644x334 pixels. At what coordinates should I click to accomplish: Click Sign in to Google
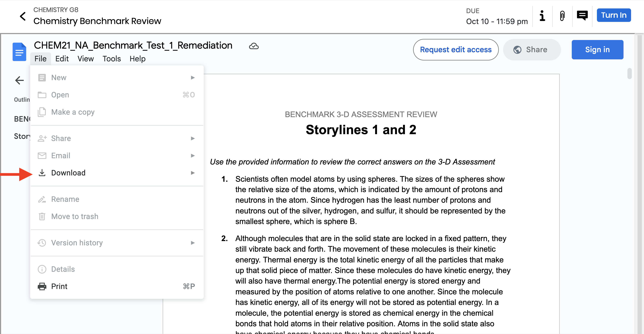point(597,50)
